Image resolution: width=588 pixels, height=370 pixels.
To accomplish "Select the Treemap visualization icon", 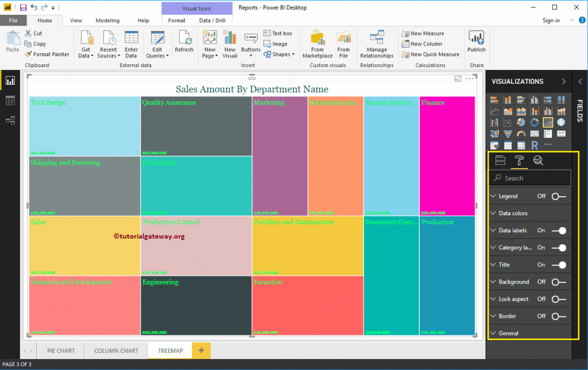I will tap(548, 122).
